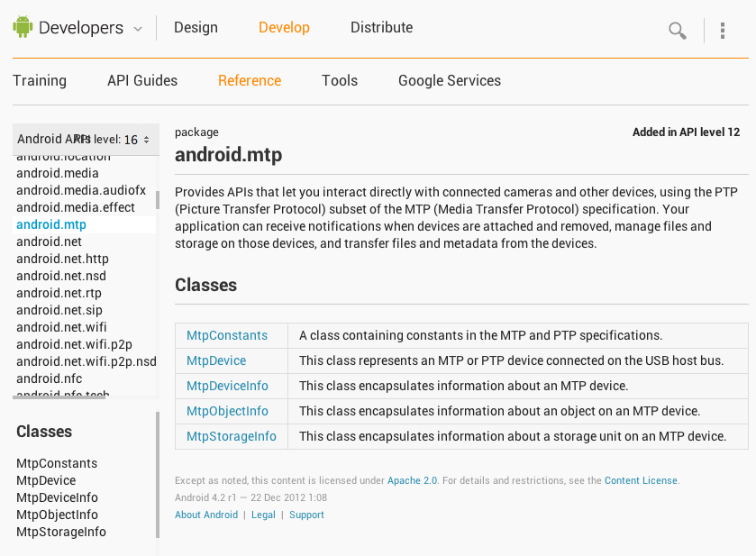Open android.media.effect package entry
The height and width of the screenshot is (556, 756).
pyautogui.click(x=76, y=207)
